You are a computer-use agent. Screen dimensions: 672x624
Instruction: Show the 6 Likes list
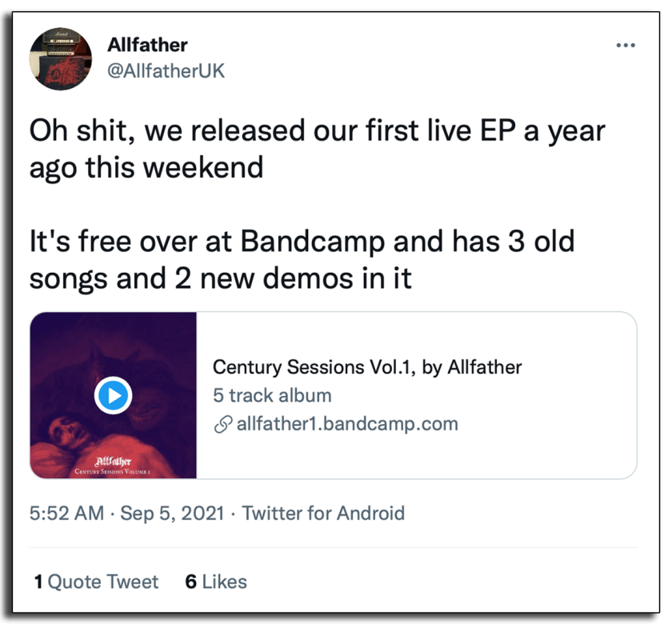pyautogui.click(x=216, y=582)
